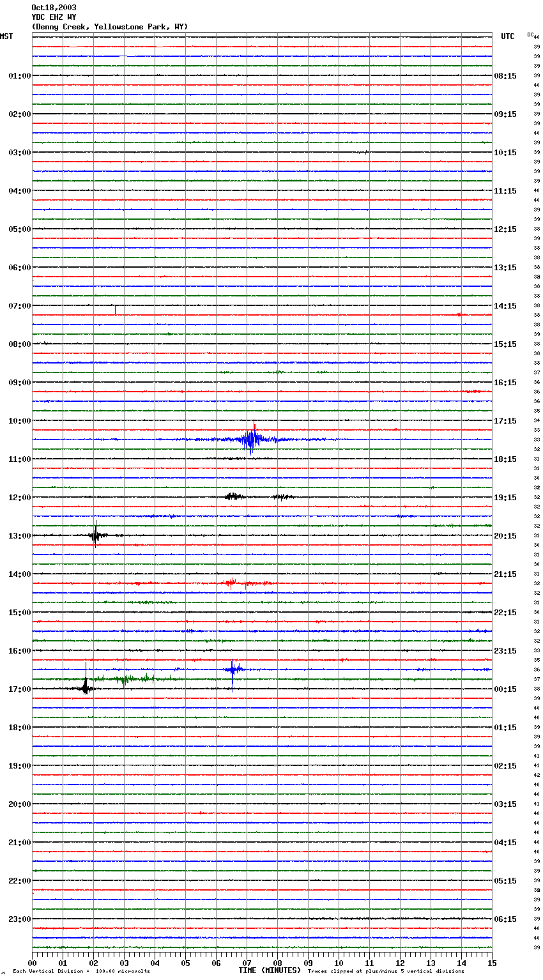Screen dimensions: 543x980
Task: Select the 13:00 MST time label
Action: point(20,536)
